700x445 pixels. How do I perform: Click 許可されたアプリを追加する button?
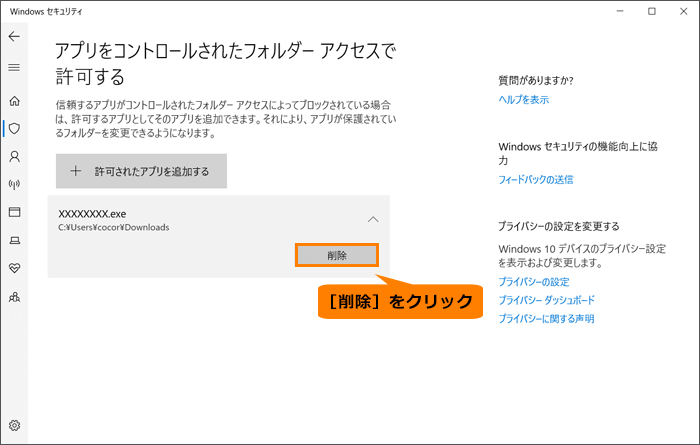point(141,171)
